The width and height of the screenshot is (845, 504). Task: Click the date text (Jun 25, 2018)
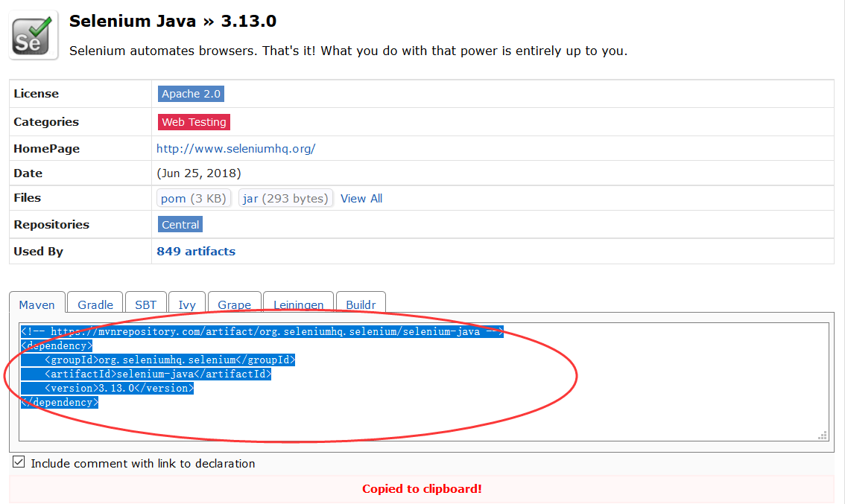coord(199,173)
